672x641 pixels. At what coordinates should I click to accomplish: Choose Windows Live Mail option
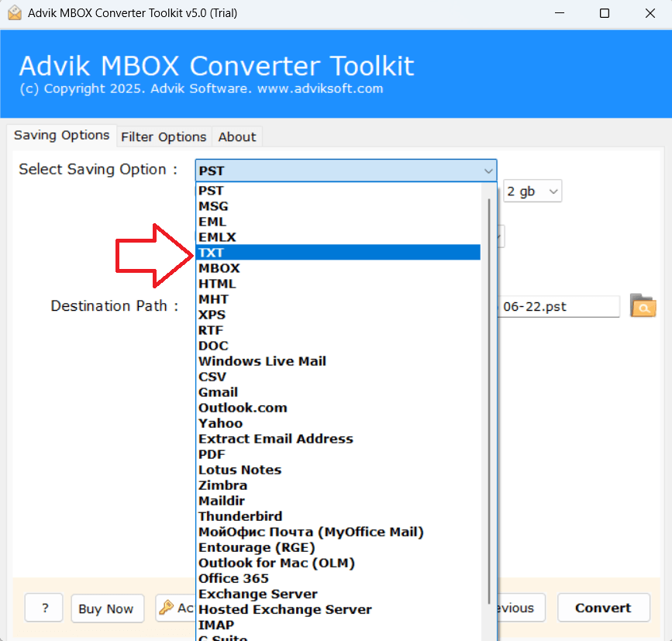(338, 361)
